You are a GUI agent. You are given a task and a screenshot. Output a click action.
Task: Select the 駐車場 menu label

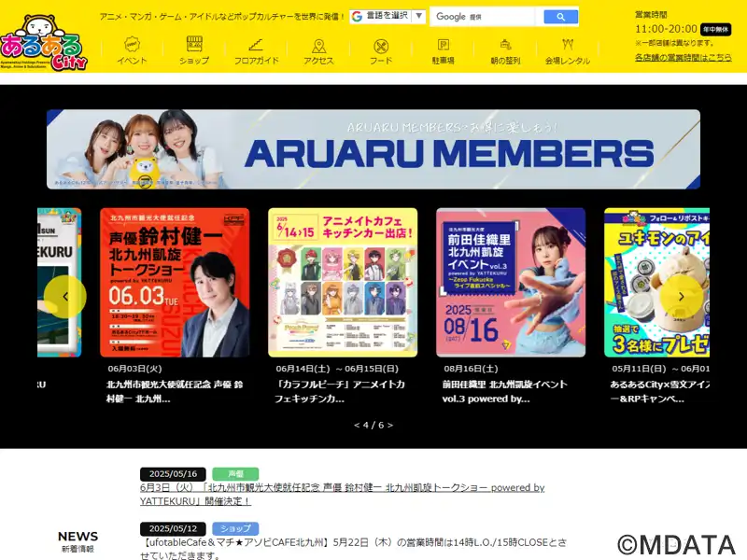pyautogui.click(x=443, y=61)
